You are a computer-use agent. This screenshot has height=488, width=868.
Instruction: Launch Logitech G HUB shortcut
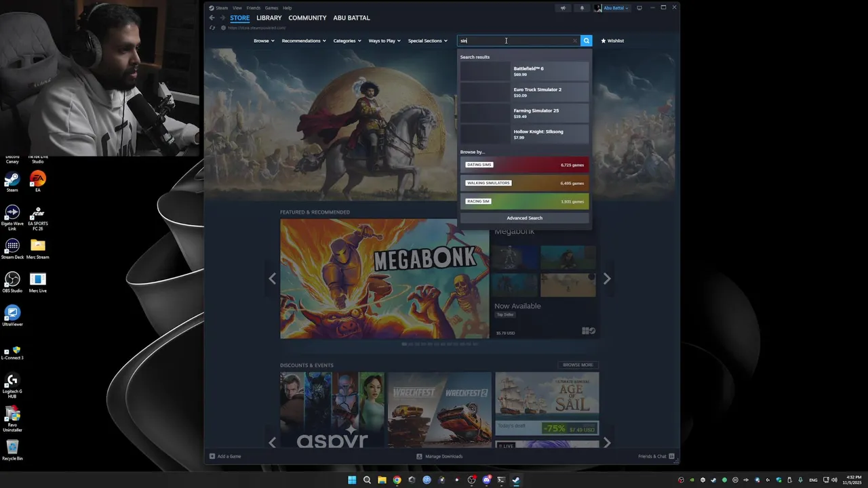[12, 386]
